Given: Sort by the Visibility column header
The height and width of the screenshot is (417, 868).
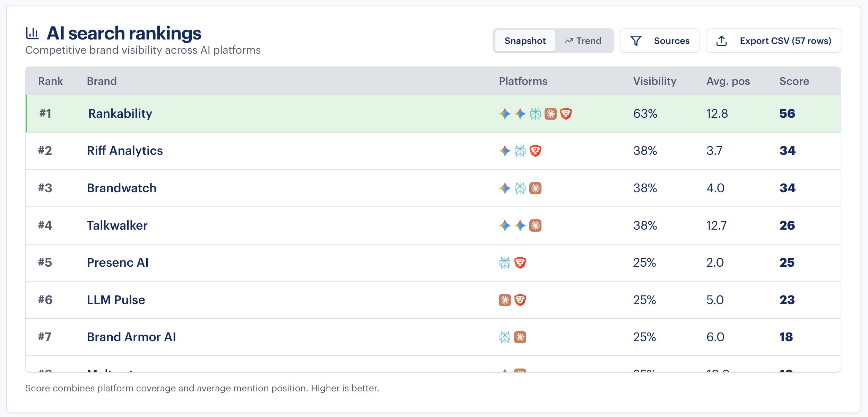Looking at the screenshot, I should pos(654,81).
